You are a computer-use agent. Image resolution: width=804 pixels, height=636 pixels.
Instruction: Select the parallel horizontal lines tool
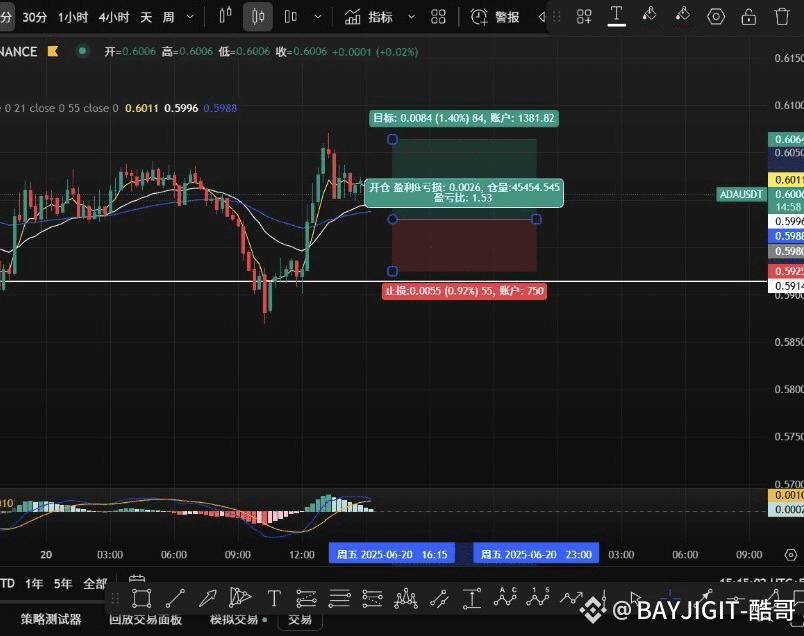(339, 598)
